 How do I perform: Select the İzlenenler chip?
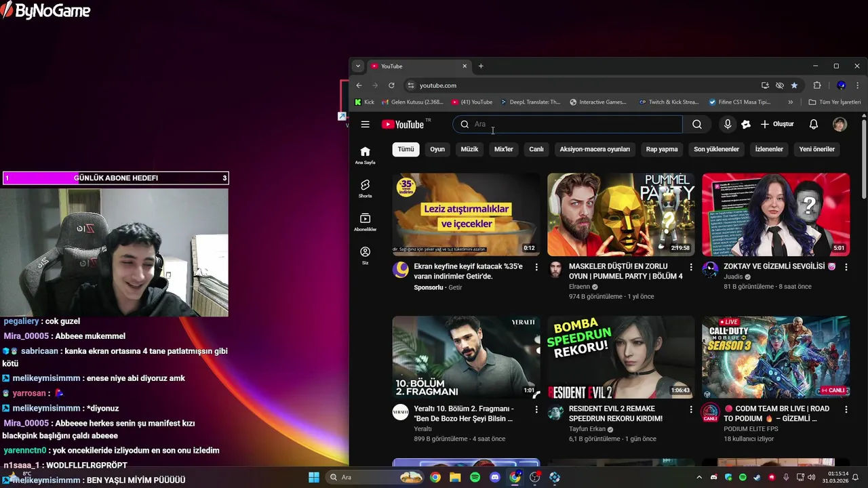click(769, 149)
